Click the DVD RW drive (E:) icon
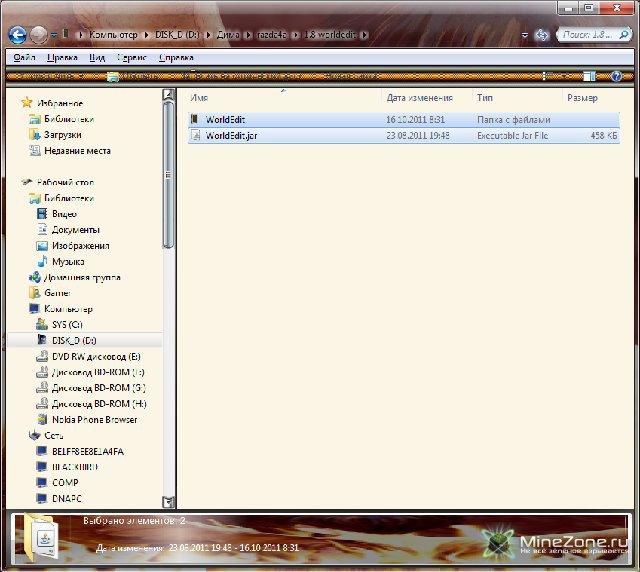640x572 pixels. tap(42, 356)
